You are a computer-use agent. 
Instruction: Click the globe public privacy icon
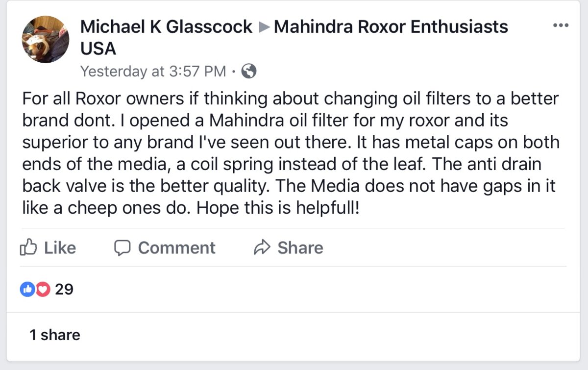coord(249,72)
